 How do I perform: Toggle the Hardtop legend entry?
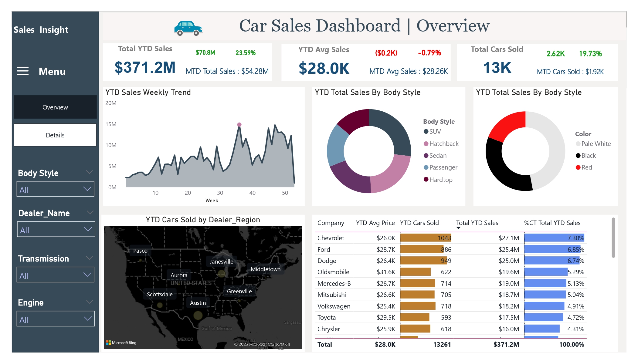[x=426, y=180]
